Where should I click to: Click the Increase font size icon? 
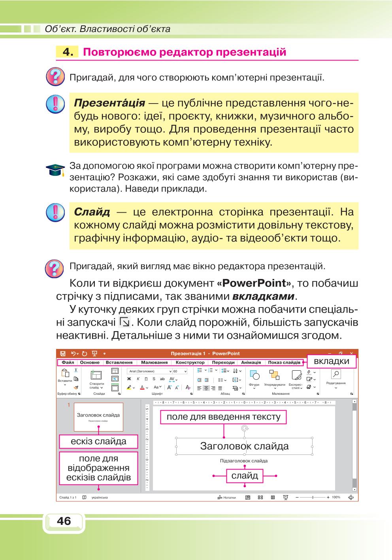pos(169,387)
